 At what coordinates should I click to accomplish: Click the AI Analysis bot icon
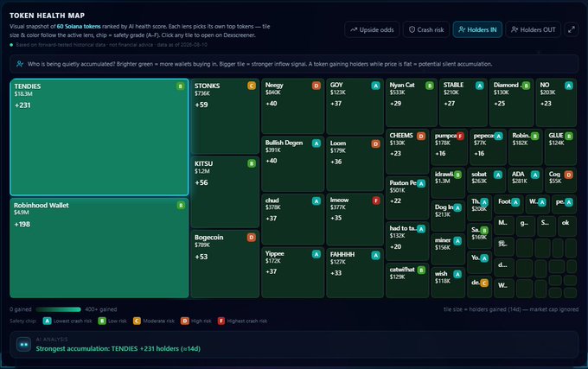point(24,344)
